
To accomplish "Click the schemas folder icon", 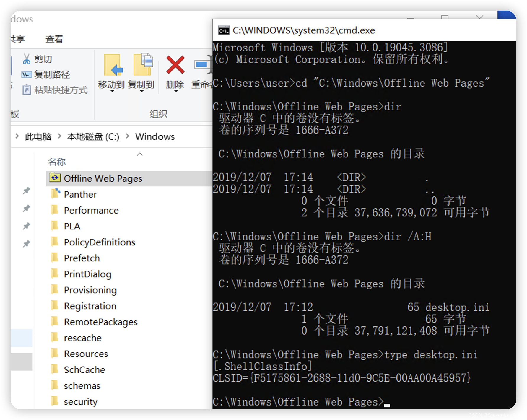I will pos(55,385).
